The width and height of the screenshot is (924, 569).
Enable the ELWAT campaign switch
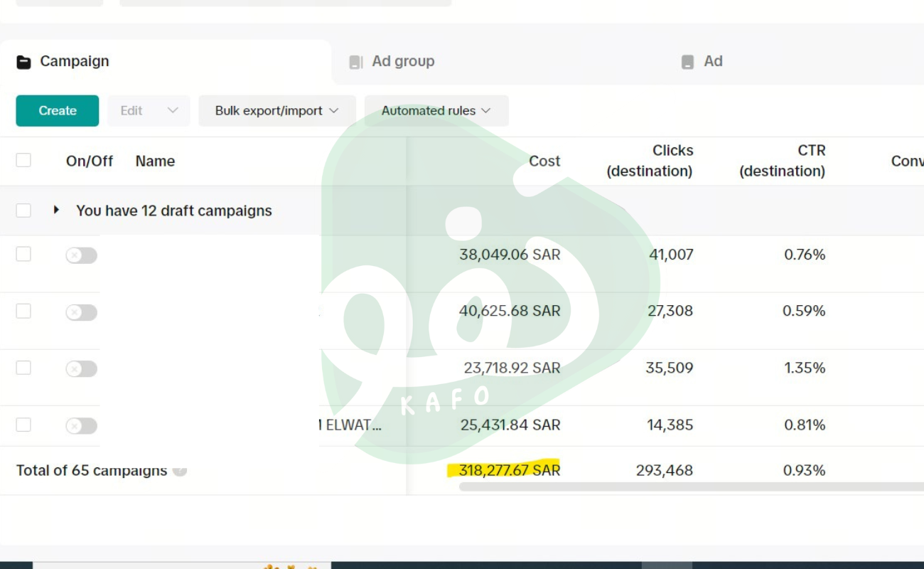coord(81,425)
